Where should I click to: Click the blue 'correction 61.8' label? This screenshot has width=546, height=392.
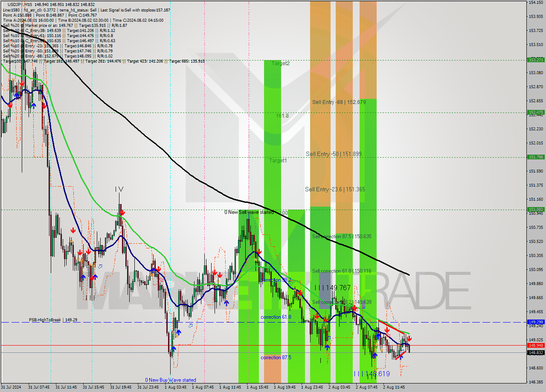pyautogui.click(x=276, y=317)
